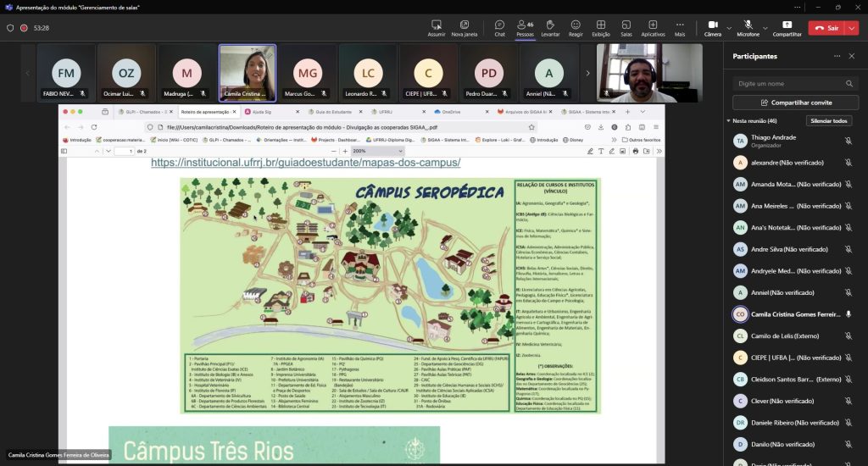Raise hand with Levantar button
This screenshot has width=868, height=466.
[550, 28]
